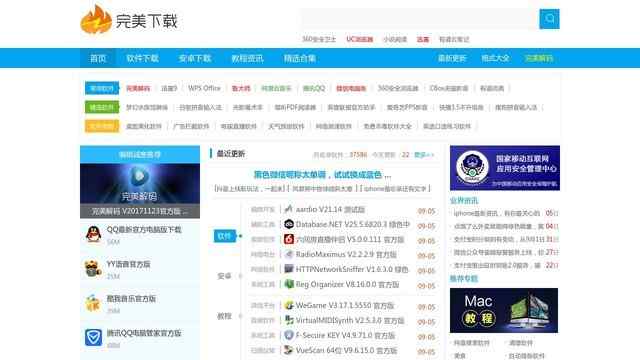The image size is (640, 360).
Task: Click the 腾讯QQ电脑管家 shield icon
Action: [x=93, y=338]
